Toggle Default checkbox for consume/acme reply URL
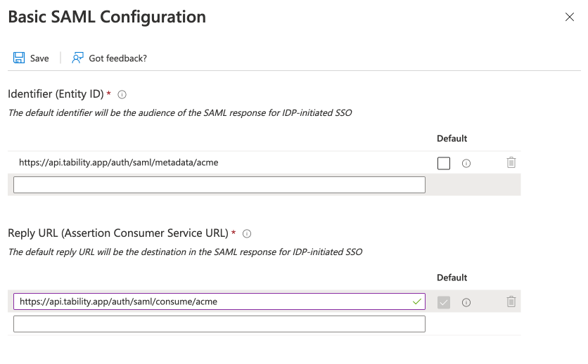The width and height of the screenshot is (588, 364). point(444,302)
